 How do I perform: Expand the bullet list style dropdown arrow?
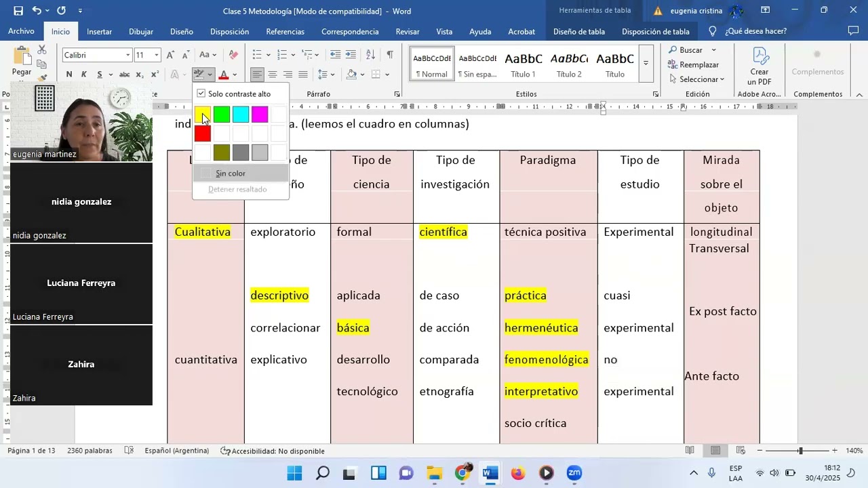coord(269,55)
